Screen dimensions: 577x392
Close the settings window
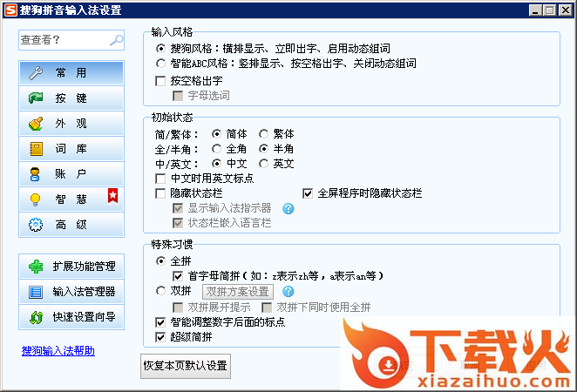pos(565,10)
